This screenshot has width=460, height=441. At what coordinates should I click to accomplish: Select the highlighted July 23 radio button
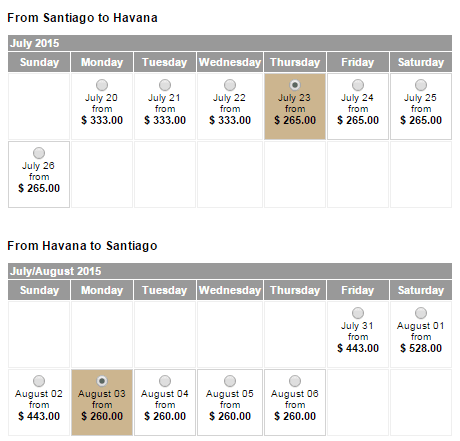click(x=295, y=85)
